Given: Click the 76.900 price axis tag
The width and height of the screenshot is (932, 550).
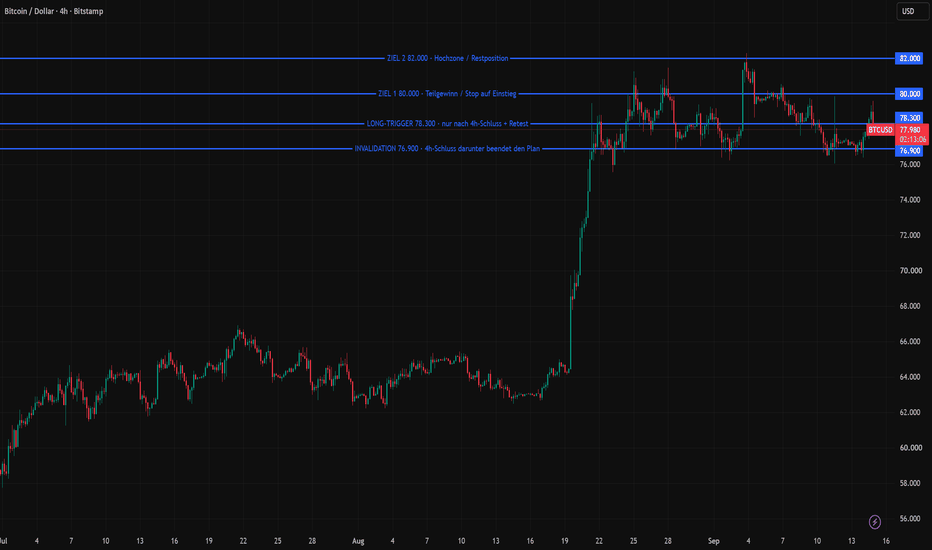Looking at the screenshot, I should [909, 151].
